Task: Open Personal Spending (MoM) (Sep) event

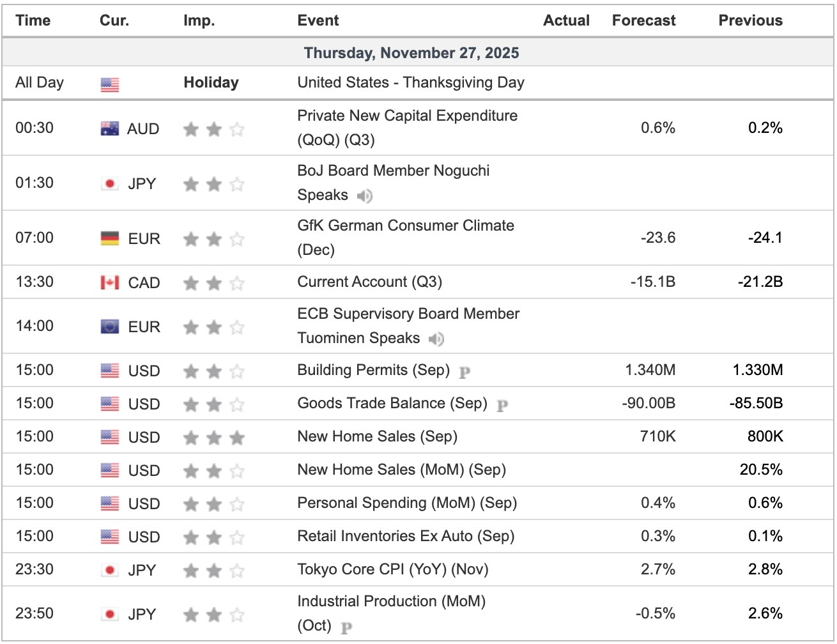Action: (407, 503)
